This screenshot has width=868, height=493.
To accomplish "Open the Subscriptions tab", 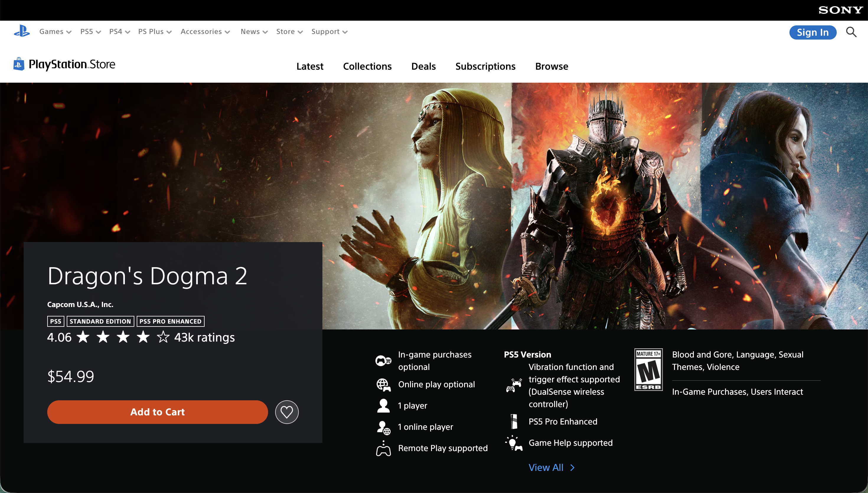I will pos(485,66).
